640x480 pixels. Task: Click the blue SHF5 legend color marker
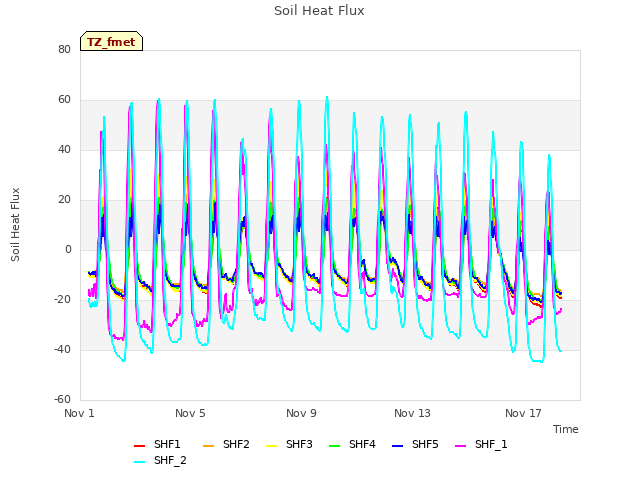click(398, 446)
